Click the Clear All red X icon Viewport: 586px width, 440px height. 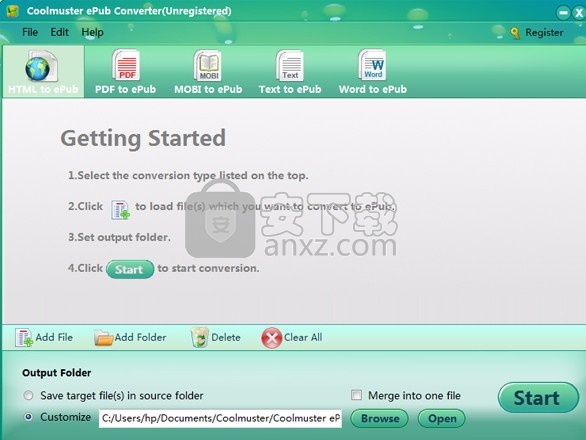tap(272, 338)
